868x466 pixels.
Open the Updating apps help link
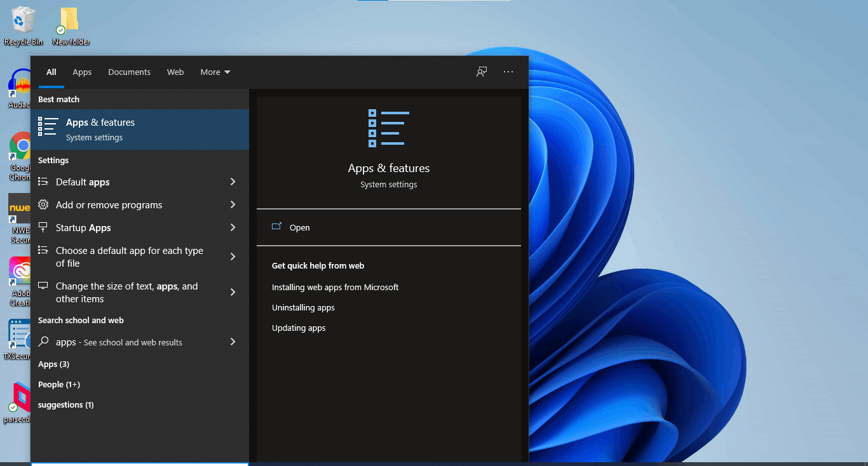pos(299,328)
